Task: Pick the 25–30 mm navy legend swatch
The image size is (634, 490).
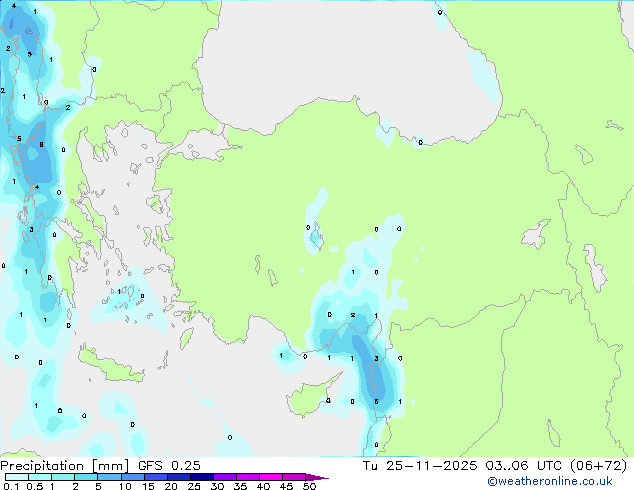Action: click(x=202, y=477)
